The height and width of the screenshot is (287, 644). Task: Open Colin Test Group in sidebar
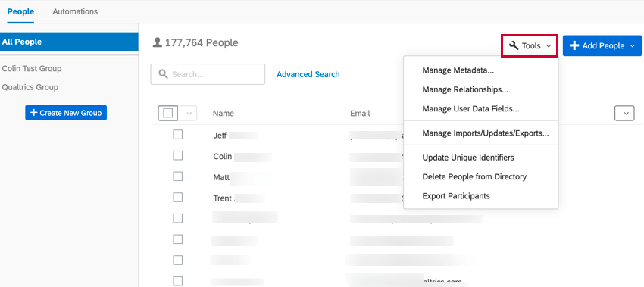coord(32,68)
